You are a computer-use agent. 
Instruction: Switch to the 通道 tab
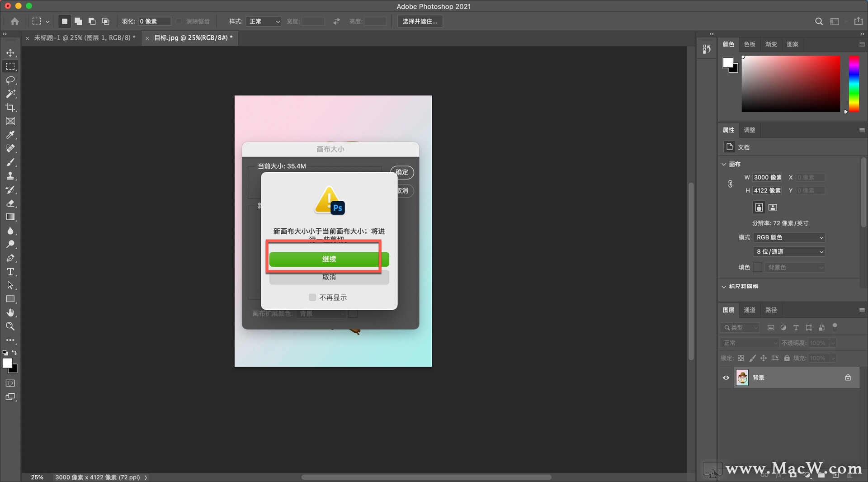coord(750,310)
